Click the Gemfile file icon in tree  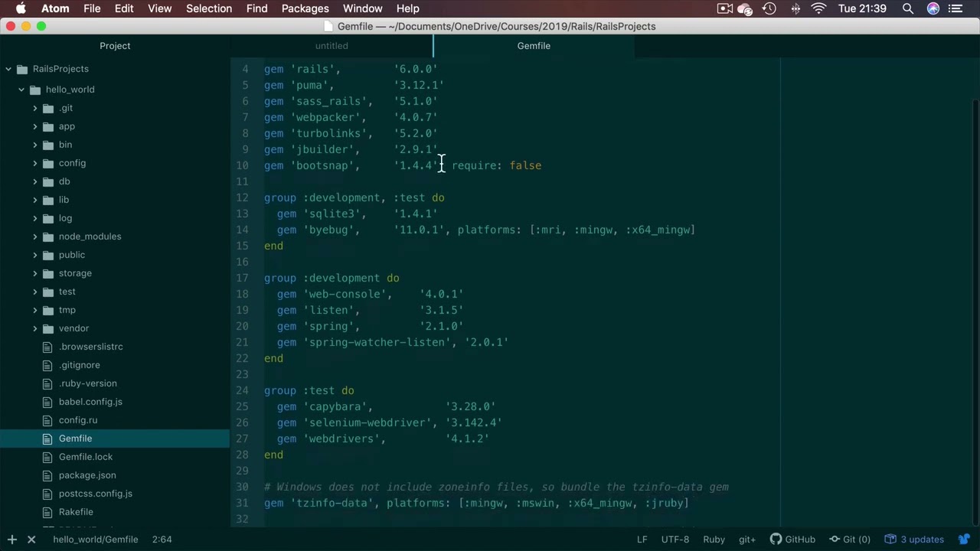[x=47, y=439]
